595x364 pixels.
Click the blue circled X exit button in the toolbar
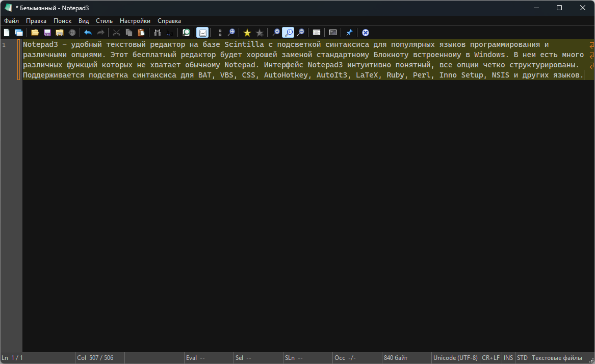tap(366, 33)
